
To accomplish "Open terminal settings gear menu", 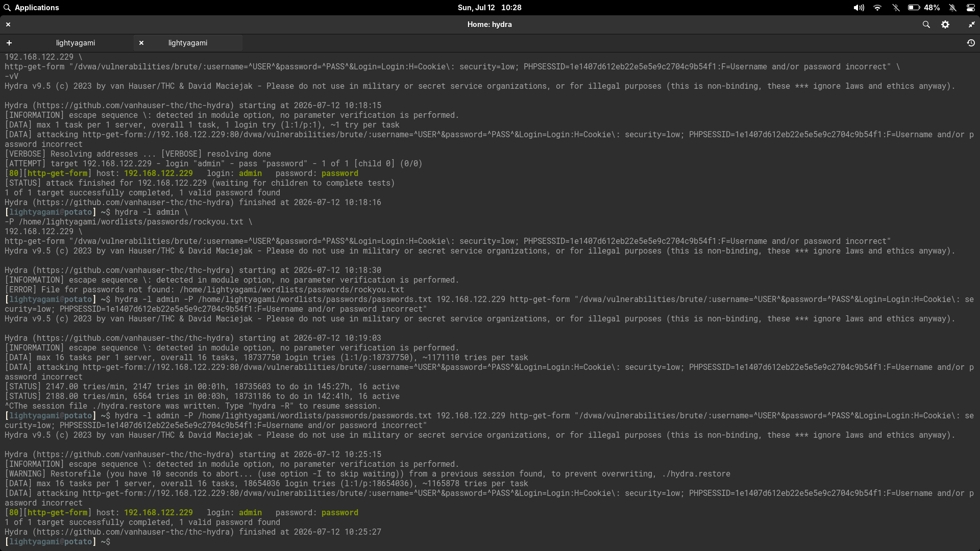I will (x=945, y=24).
